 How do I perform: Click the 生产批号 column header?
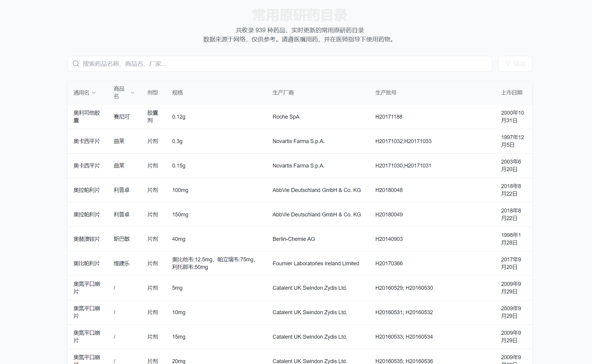tap(386, 93)
